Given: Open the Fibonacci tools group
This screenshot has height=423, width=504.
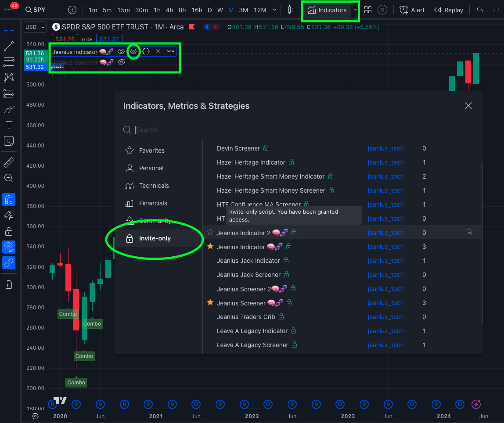Looking at the screenshot, I should (9, 61).
